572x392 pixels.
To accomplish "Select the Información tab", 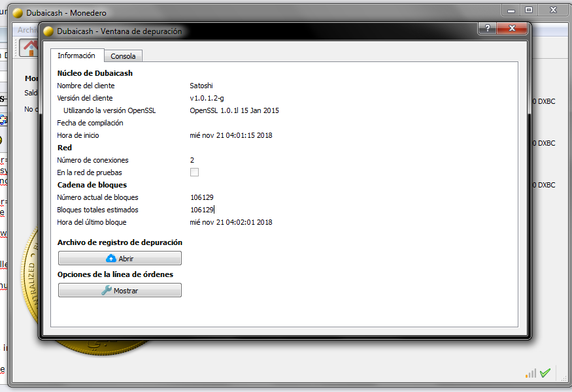I will [x=76, y=56].
